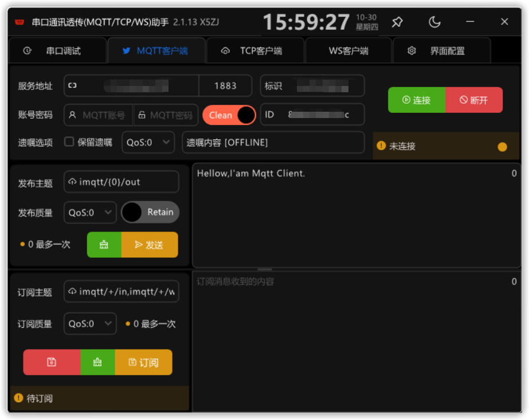Click the publish topic imqtt/{0}/out field
Screen dimensions: 529x420
(122, 182)
